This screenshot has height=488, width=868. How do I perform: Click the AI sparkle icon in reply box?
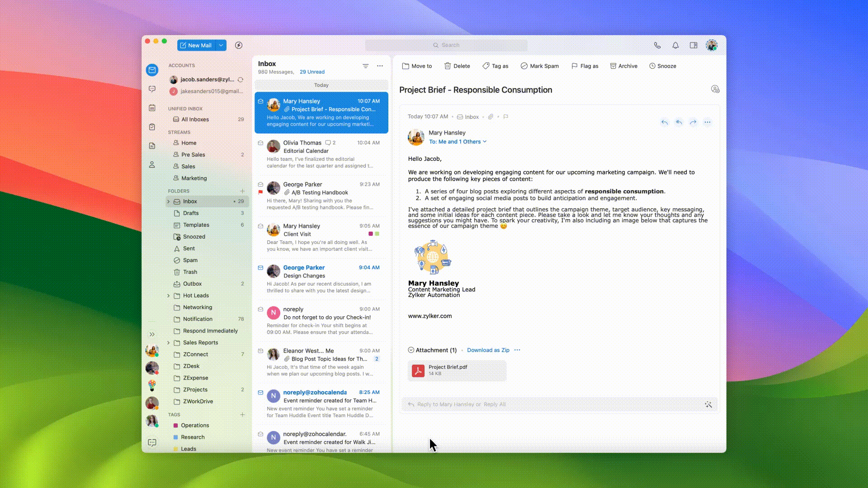coord(708,404)
